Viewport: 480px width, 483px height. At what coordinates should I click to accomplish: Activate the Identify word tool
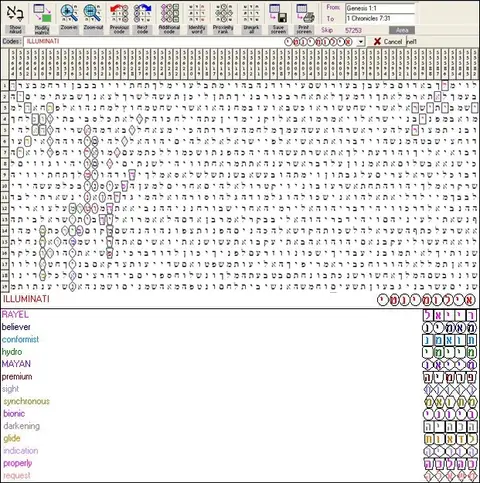point(197,13)
